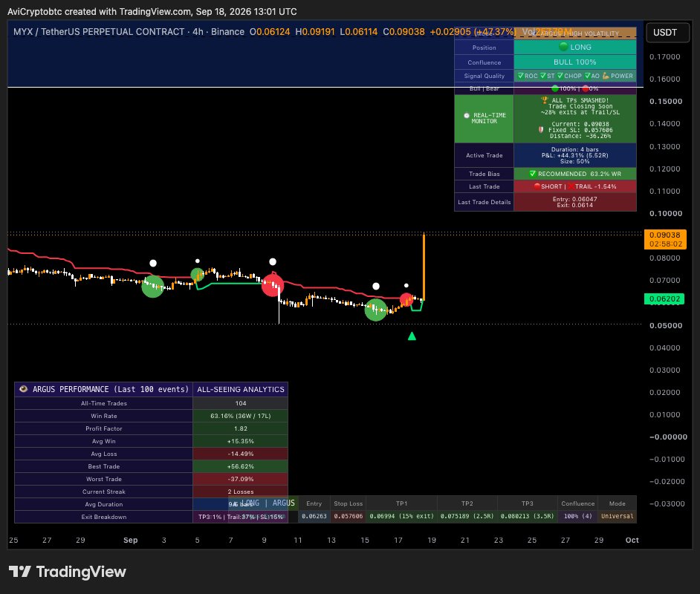Screen dimensions: 700x594
Task: Click the TP2 value '0.075189 (2.5R)'
Action: point(467,516)
